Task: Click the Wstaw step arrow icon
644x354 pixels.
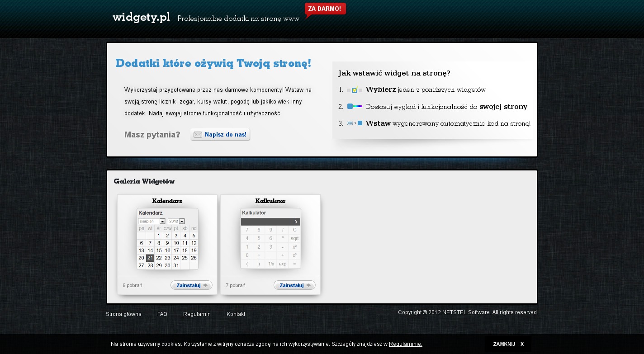Action: pyautogui.click(x=355, y=123)
